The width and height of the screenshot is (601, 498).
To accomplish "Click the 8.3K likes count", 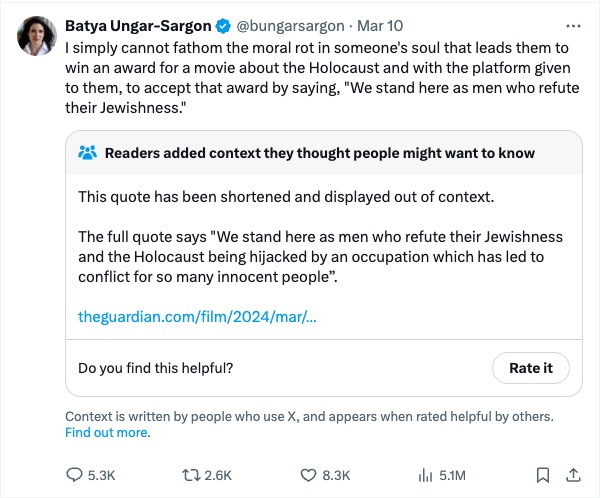I will 336,475.
